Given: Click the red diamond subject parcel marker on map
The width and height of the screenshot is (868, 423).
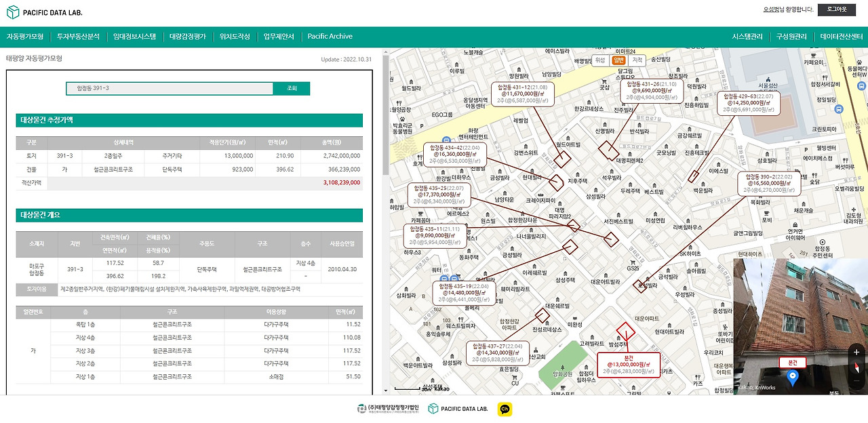Looking at the screenshot, I should pos(625,331).
